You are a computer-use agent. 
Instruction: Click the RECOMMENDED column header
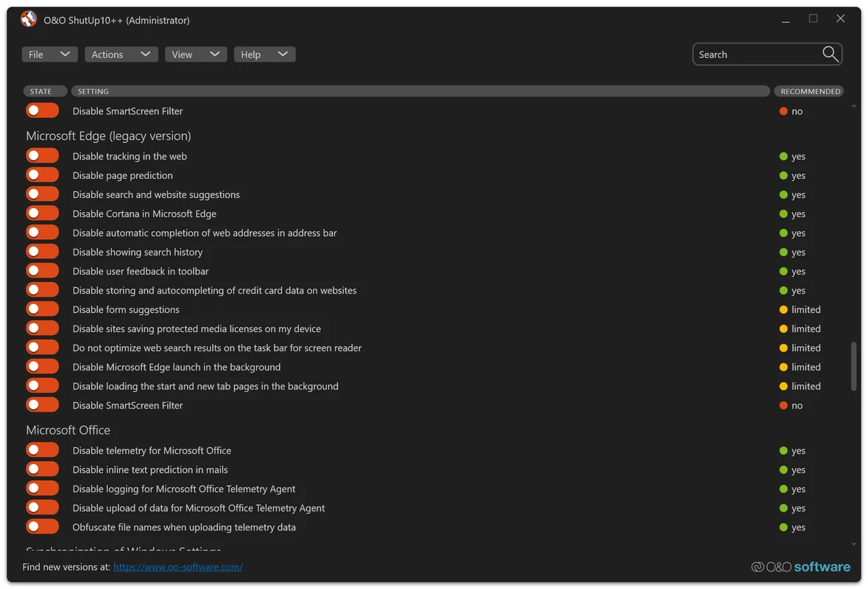[809, 91]
